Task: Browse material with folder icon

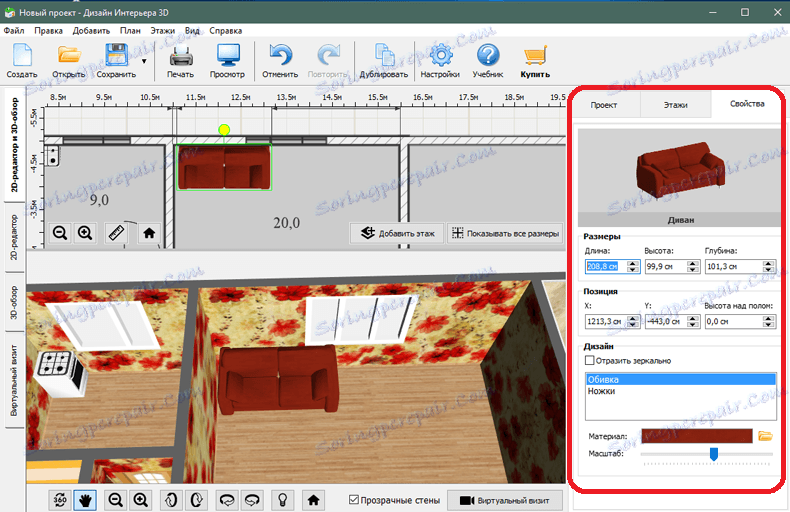Action: coord(765,436)
